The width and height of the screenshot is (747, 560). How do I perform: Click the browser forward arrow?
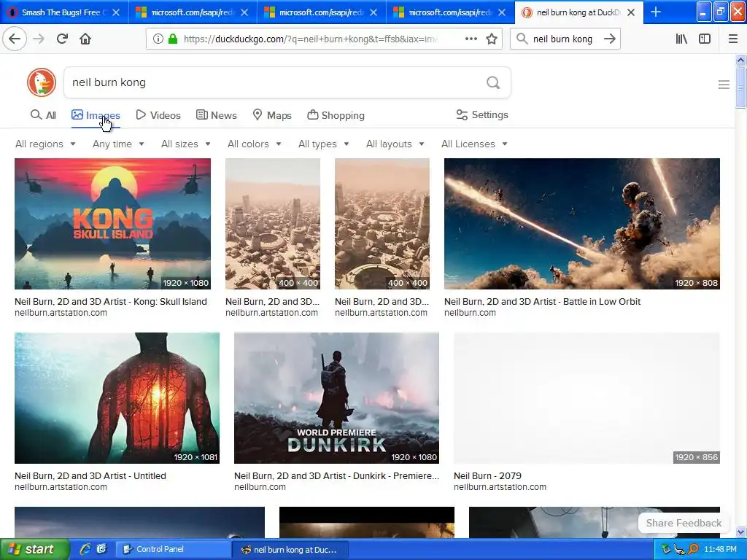coord(39,39)
